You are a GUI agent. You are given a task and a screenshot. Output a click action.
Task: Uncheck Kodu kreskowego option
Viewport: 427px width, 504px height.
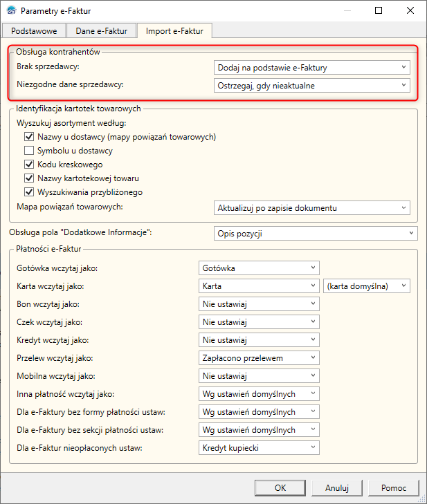(x=30, y=165)
